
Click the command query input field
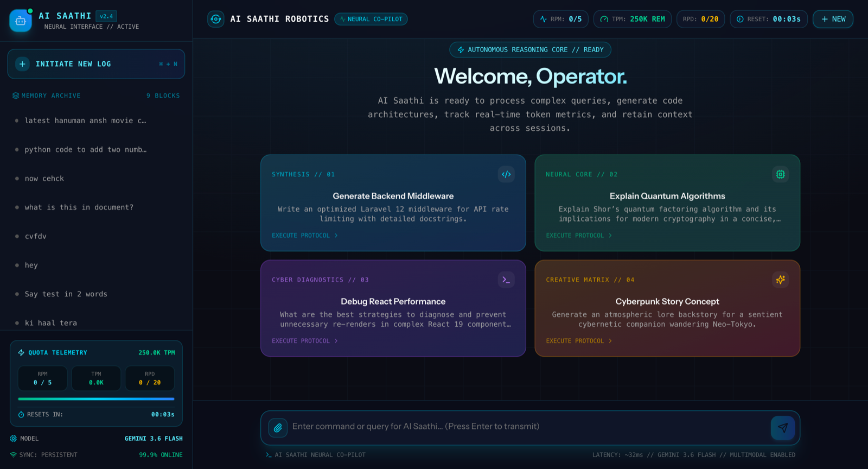tap(528, 427)
